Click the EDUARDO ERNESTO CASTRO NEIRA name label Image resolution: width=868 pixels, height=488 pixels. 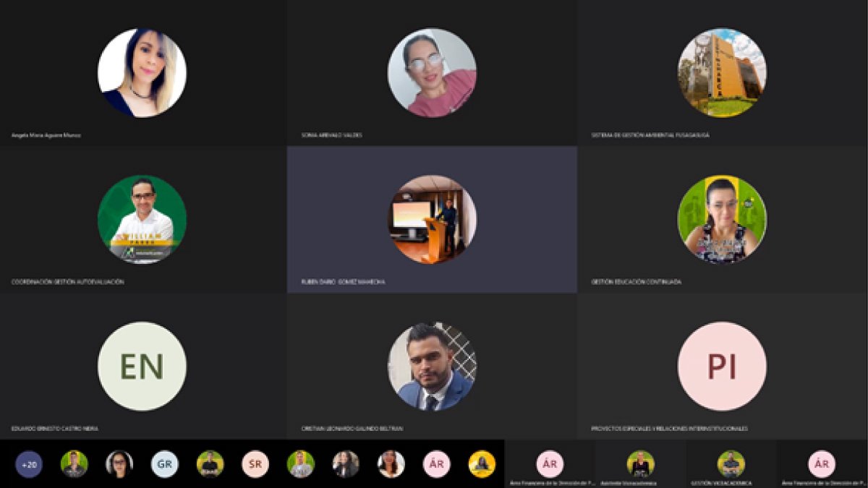(55, 429)
